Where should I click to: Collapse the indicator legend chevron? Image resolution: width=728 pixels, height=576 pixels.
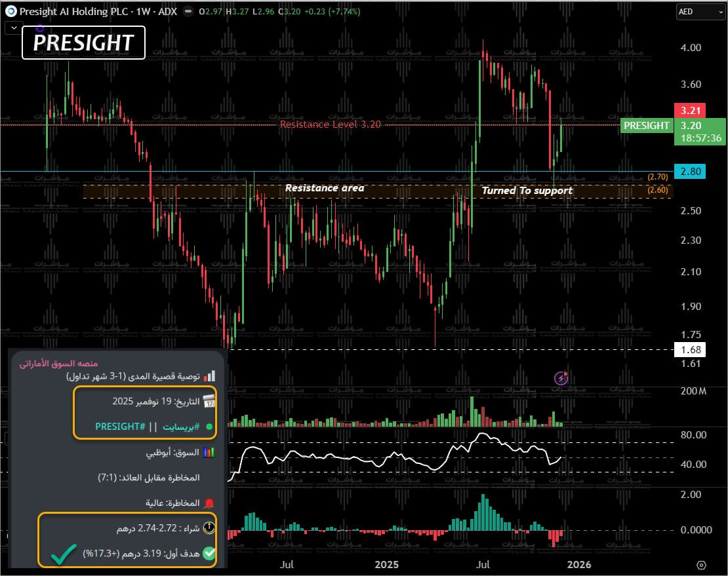point(14,28)
